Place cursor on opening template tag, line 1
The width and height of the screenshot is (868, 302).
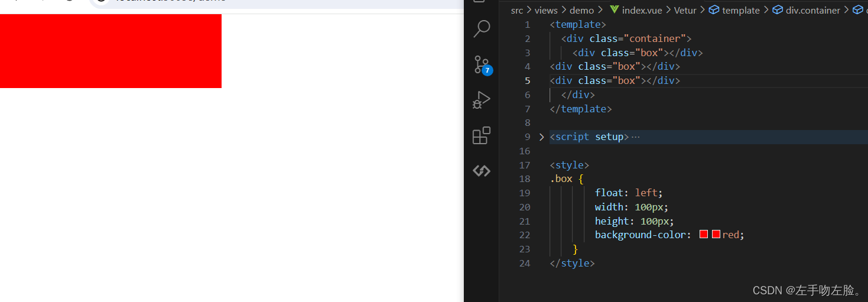[578, 25]
